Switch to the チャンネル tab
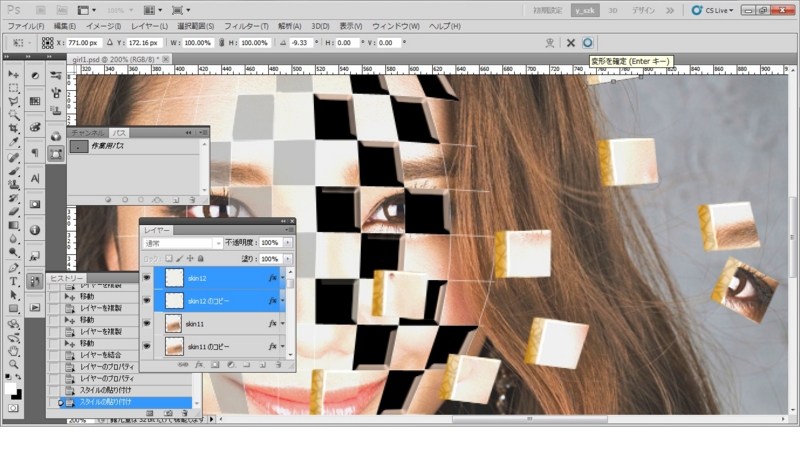 click(87, 133)
